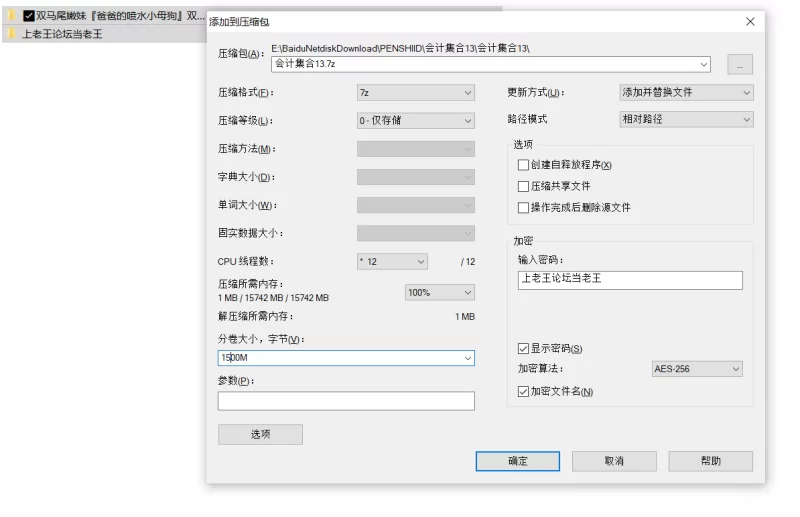The width and height of the screenshot is (800, 517).
Task: Click the 帮助 button
Action: [x=710, y=461]
